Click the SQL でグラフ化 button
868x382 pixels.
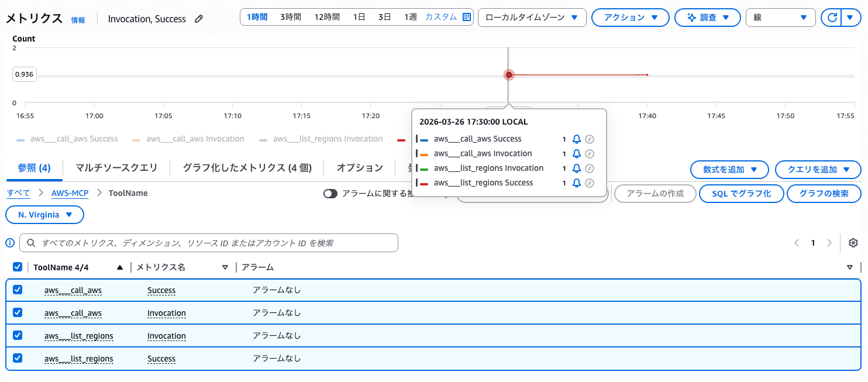pyautogui.click(x=741, y=193)
